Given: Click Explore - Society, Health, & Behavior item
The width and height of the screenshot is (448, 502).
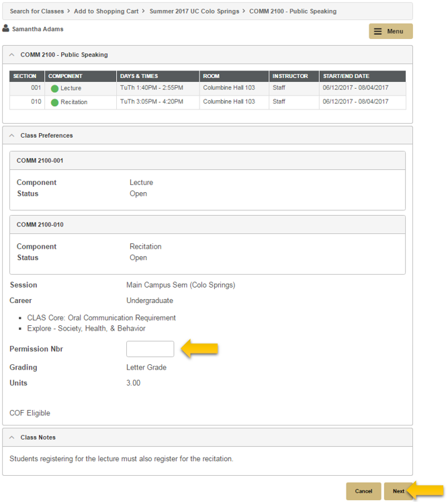Looking at the screenshot, I should point(86,329).
